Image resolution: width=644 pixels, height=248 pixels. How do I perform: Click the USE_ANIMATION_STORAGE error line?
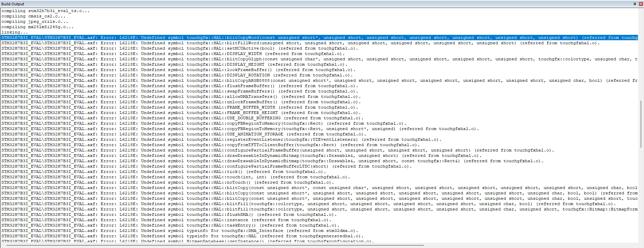pyautogui.click(x=184, y=134)
